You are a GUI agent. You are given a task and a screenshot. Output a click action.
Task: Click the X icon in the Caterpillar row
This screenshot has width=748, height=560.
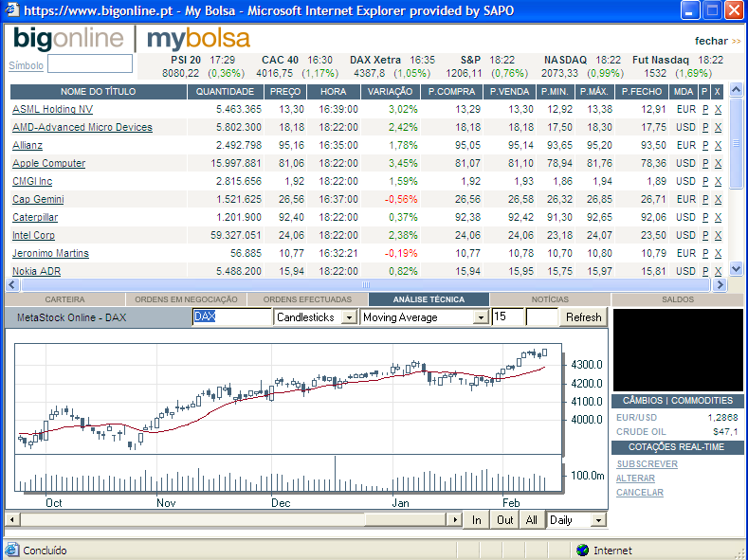[718, 217]
